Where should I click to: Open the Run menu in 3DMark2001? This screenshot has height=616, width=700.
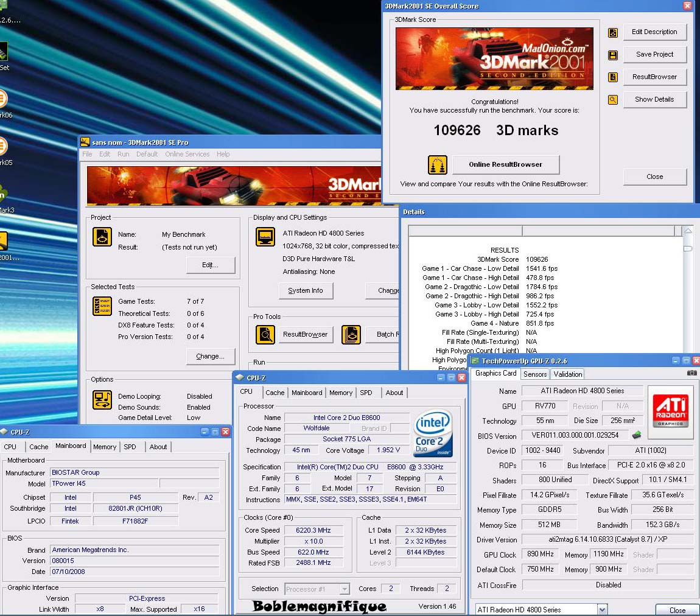pyautogui.click(x=123, y=154)
